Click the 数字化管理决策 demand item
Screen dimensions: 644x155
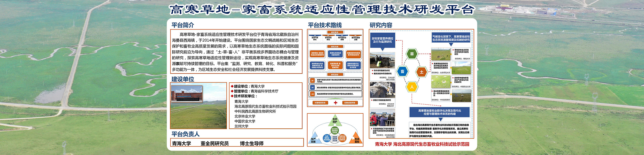point(356,38)
